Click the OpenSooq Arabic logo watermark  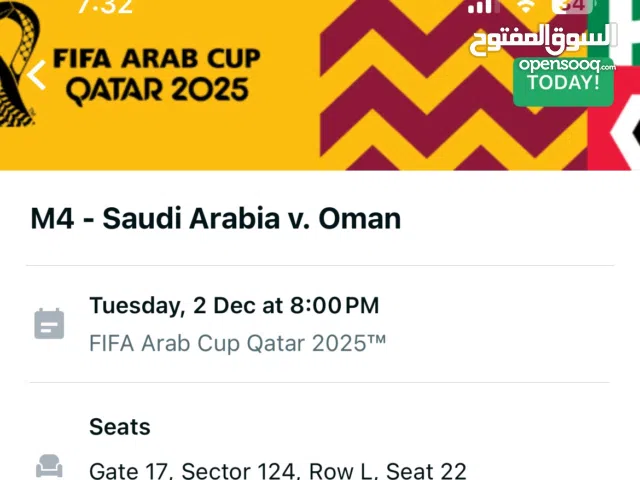tap(543, 40)
